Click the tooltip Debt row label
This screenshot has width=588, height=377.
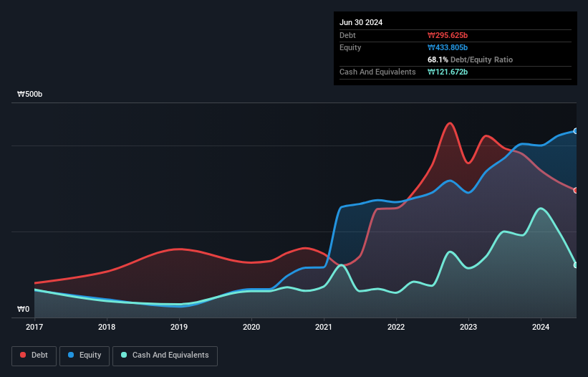[x=347, y=35]
